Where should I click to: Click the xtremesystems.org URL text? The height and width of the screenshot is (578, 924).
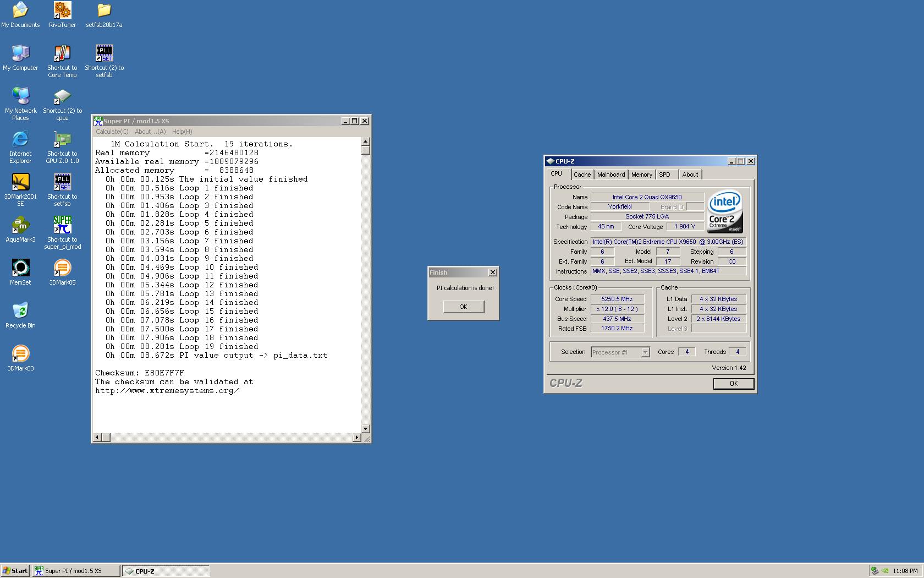(x=167, y=390)
